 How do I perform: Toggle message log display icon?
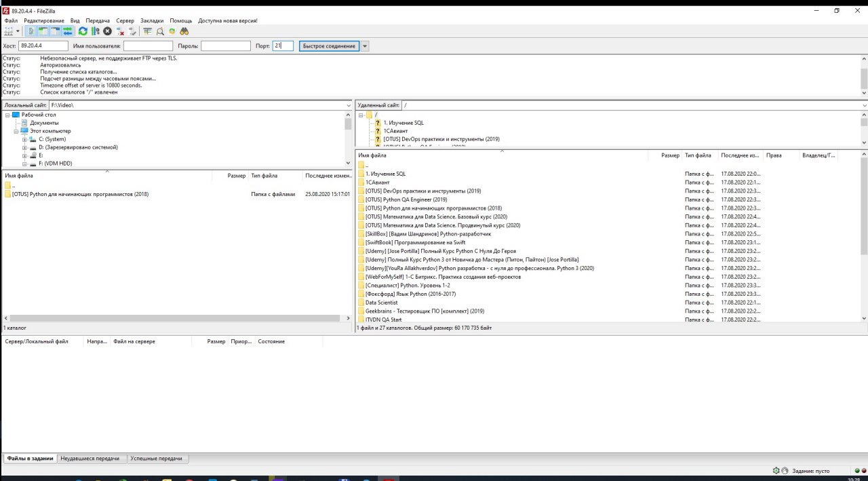click(x=31, y=31)
